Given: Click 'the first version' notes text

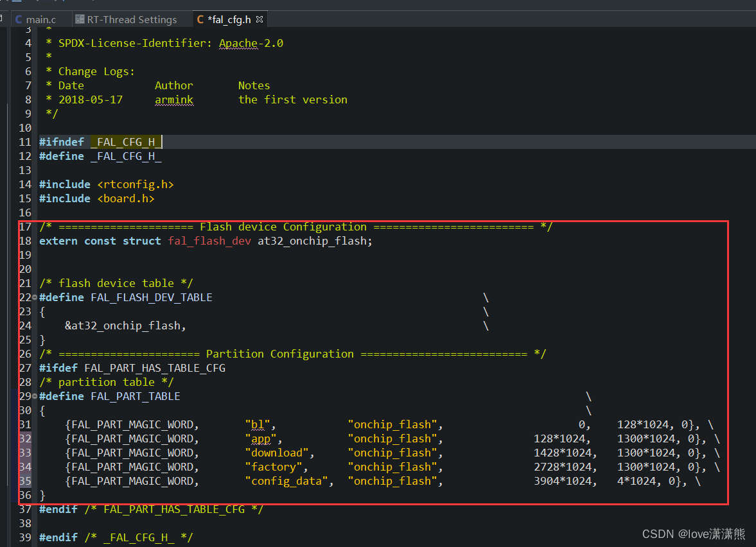Looking at the screenshot, I should pyautogui.click(x=293, y=100).
